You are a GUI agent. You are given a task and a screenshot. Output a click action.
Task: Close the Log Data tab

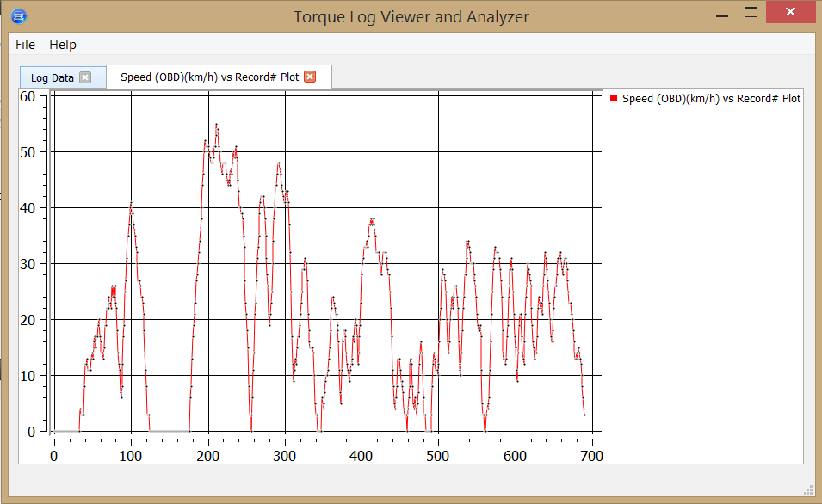[x=85, y=77]
